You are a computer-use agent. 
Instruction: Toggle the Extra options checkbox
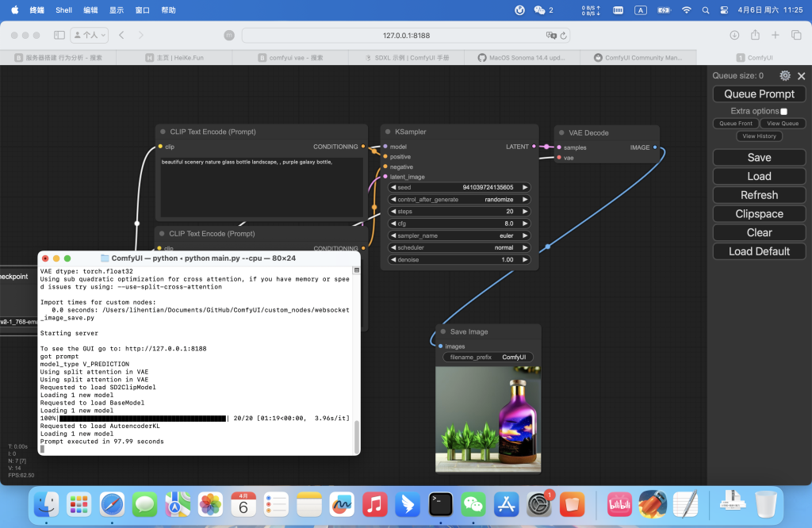coord(783,111)
